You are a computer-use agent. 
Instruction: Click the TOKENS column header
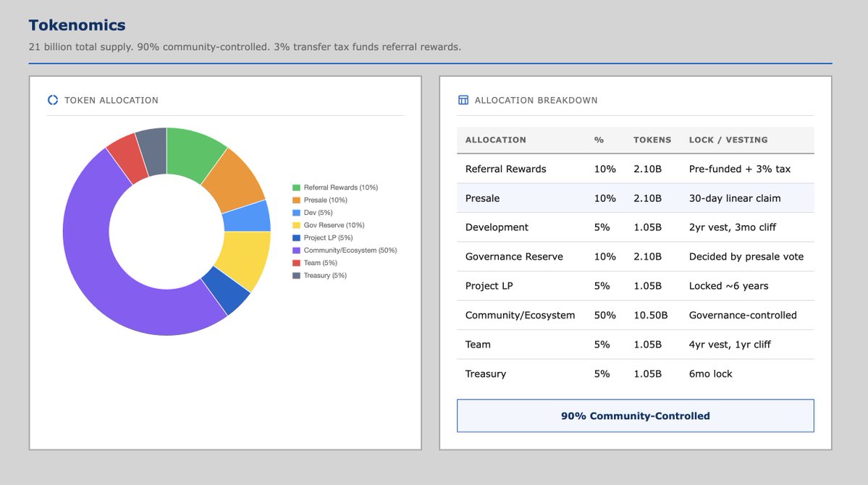(x=652, y=140)
